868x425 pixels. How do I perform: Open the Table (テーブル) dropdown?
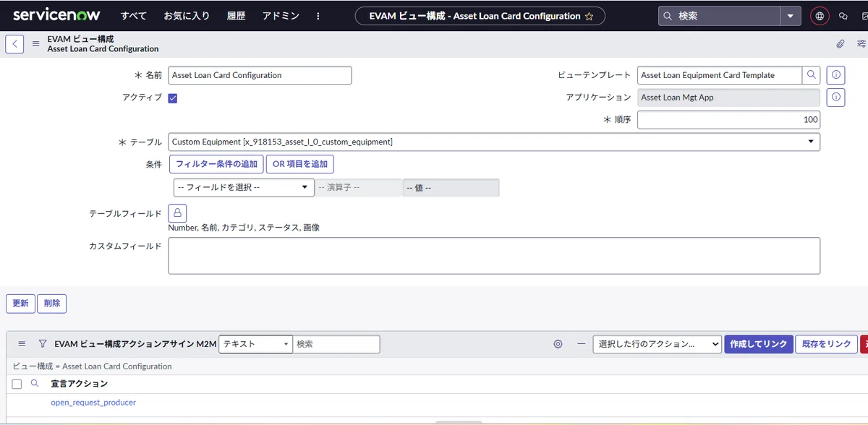(494, 142)
